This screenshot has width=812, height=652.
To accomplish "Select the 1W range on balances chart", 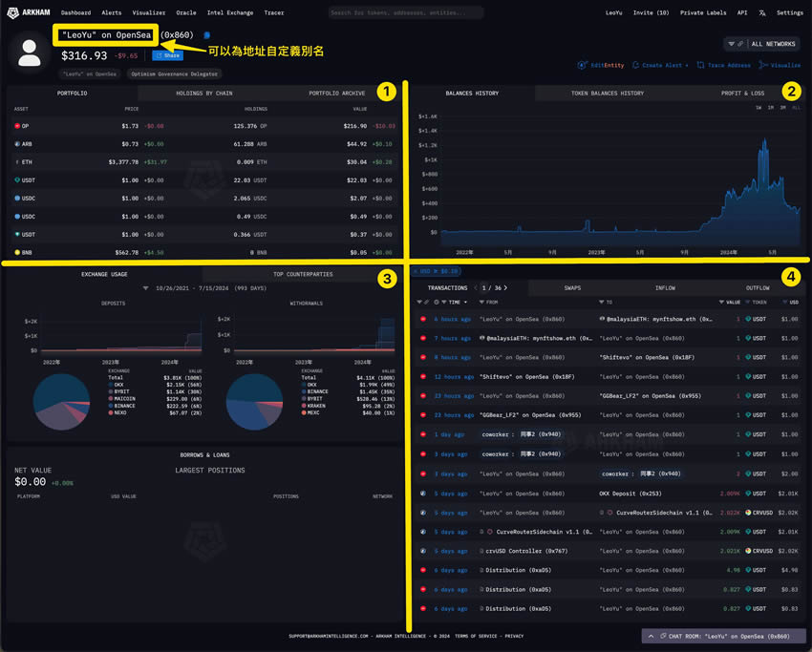I will coord(759,107).
